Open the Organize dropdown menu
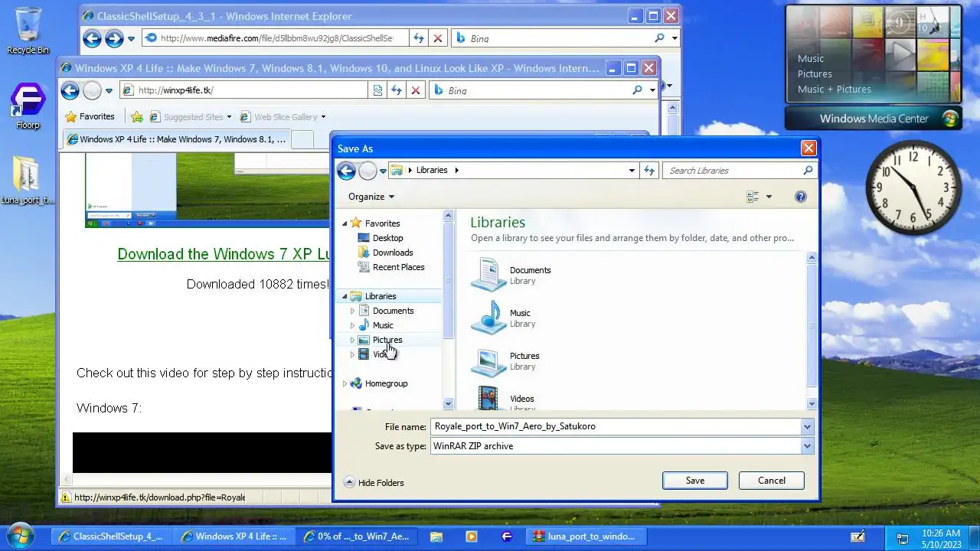Viewport: 980px width, 551px height. point(371,197)
